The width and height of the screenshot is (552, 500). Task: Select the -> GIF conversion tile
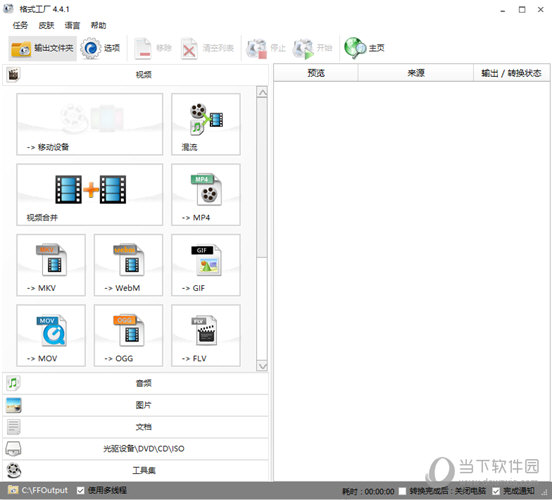point(206,265)
